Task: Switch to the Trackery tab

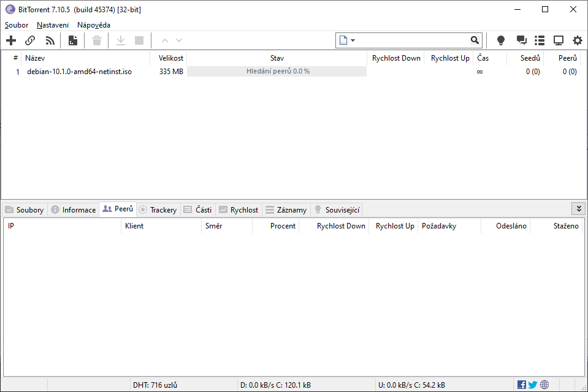Action: (x=158, y=210)
